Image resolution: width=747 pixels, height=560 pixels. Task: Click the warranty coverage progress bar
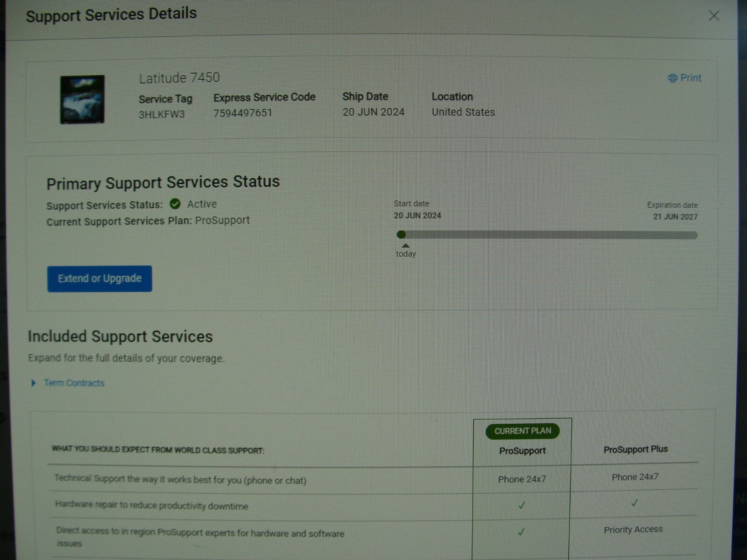coord(551,235)
